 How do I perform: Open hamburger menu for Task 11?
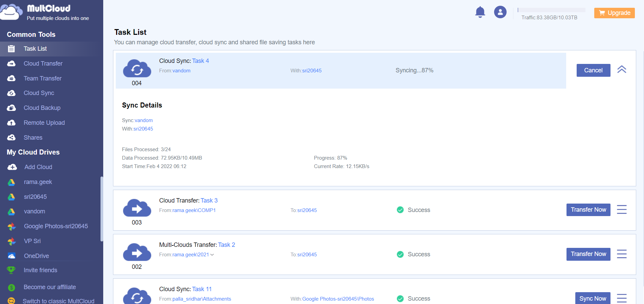pos(622,298)
